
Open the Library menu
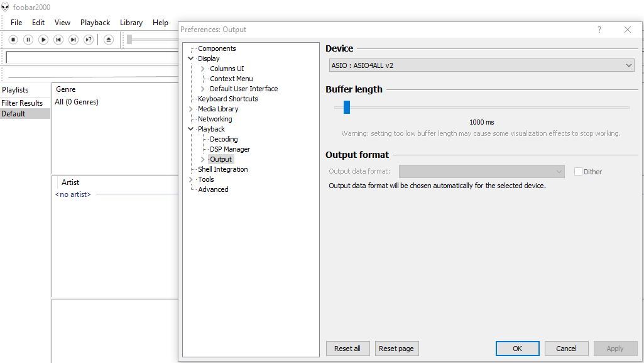click(x=131, y=23)
